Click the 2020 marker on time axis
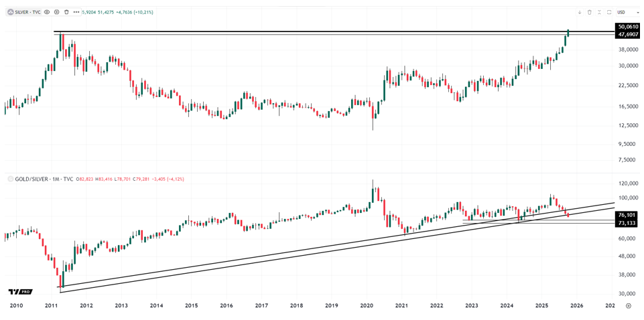 click(x=367, y=306)
